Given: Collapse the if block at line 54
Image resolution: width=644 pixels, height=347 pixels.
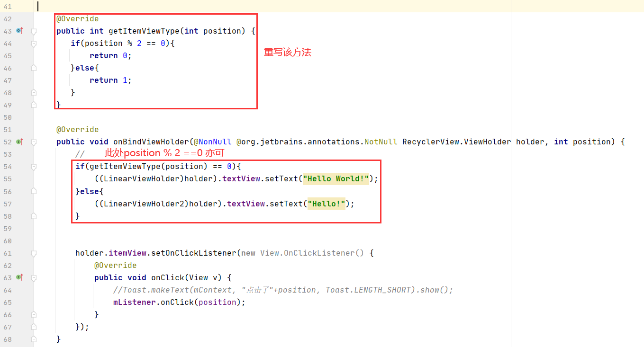Looking at the screenshot, I should [34, 167].
